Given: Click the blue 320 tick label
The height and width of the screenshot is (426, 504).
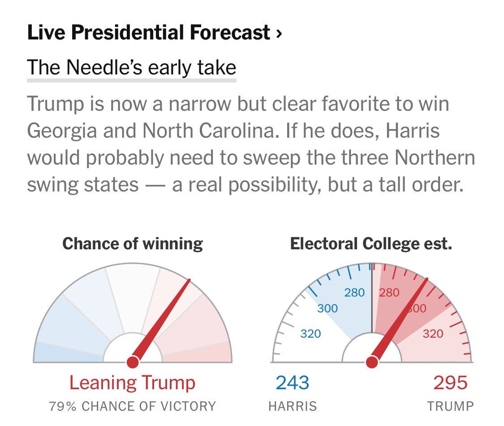Looking at the screenshot, I should [x=311, y=334].
